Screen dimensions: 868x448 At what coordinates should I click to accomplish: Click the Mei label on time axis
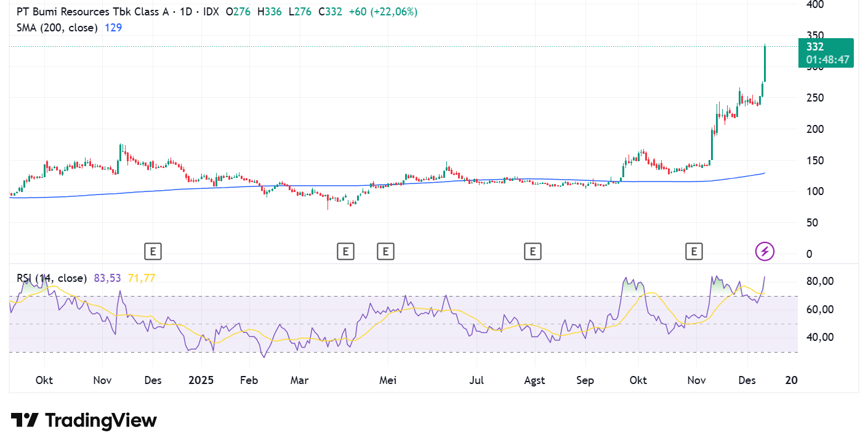388,380
